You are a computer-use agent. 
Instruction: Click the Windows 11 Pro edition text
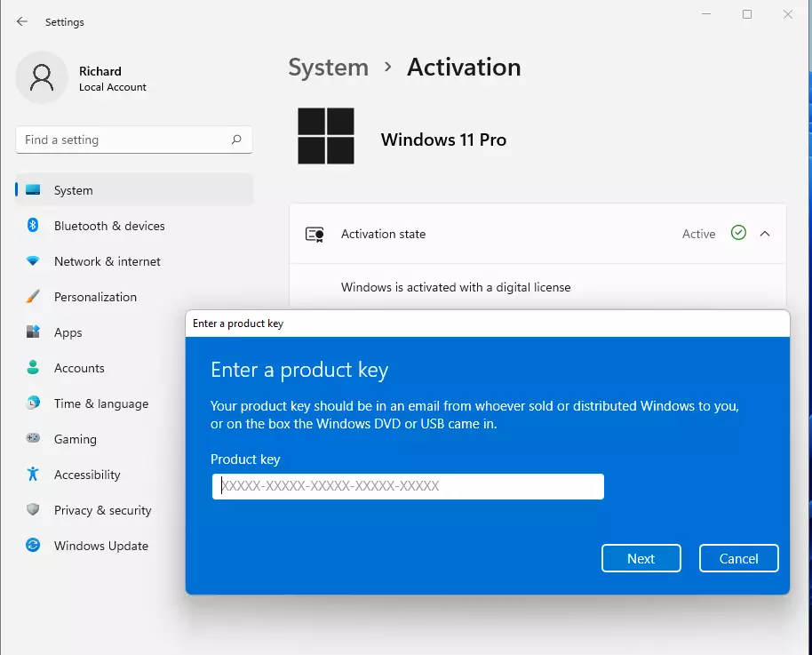(x=444, y=140)
